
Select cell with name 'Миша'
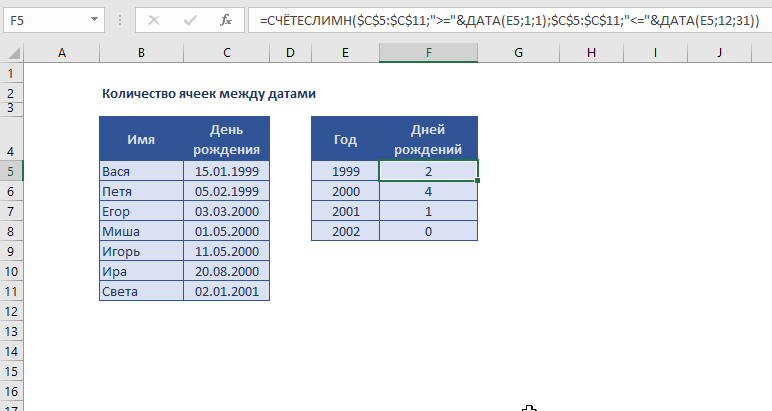pyautogui.click(x=141, y=231)
